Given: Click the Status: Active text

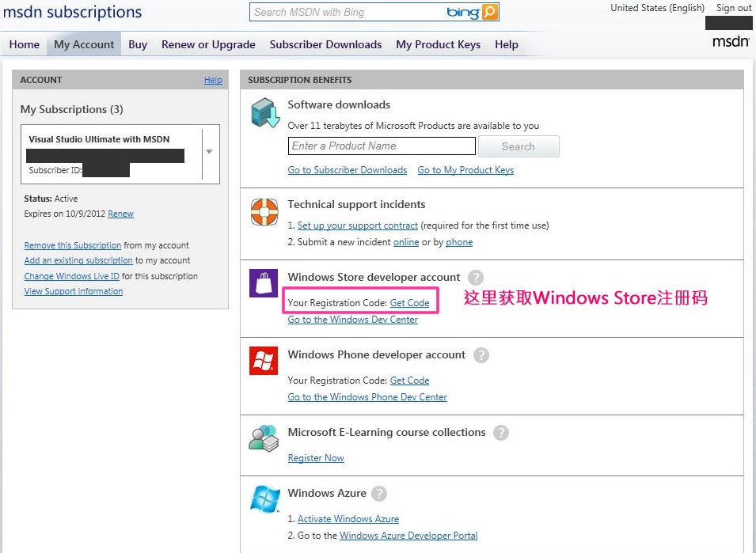Looking at the screenshot, I should (51, 199).
